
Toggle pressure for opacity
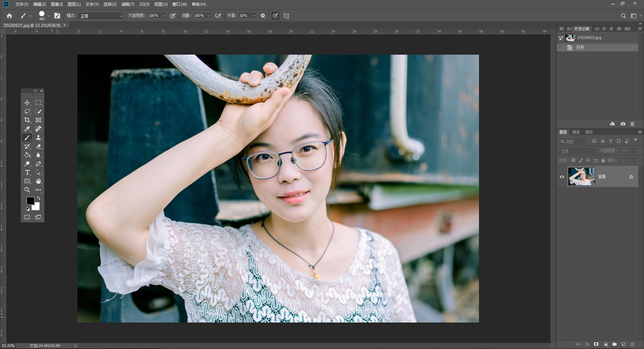[173, 16]
